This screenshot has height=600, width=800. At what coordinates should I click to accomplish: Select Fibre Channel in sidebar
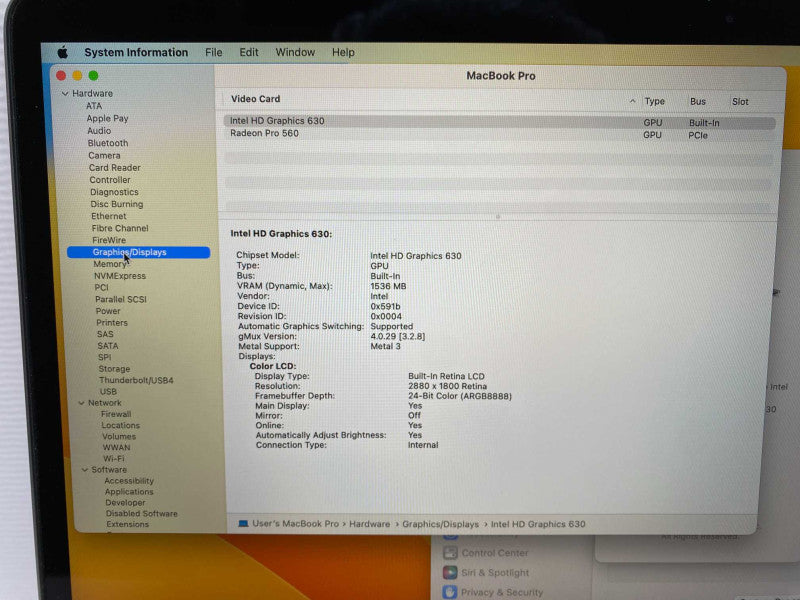coord(120,229)
